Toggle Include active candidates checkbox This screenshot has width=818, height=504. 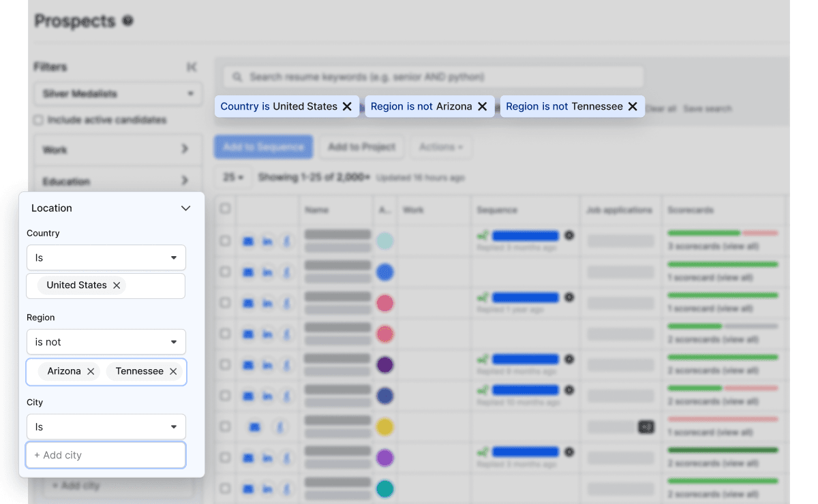coord(39,121)
